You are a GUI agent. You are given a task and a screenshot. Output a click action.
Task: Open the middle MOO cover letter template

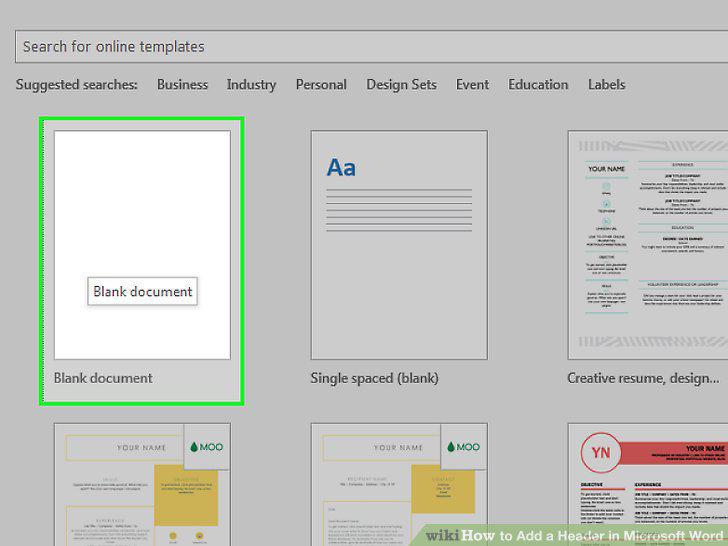(x=399, y=484)
